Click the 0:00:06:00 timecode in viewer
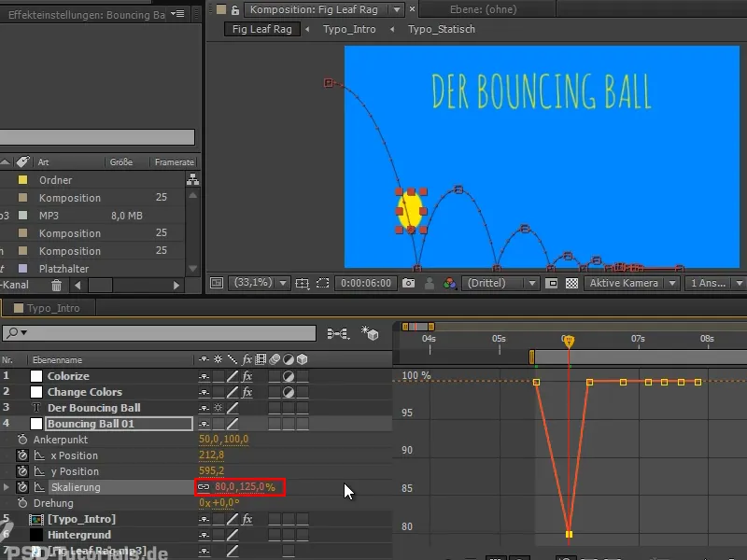The width and height of the screenshot is (747, 560). (366, 283)
